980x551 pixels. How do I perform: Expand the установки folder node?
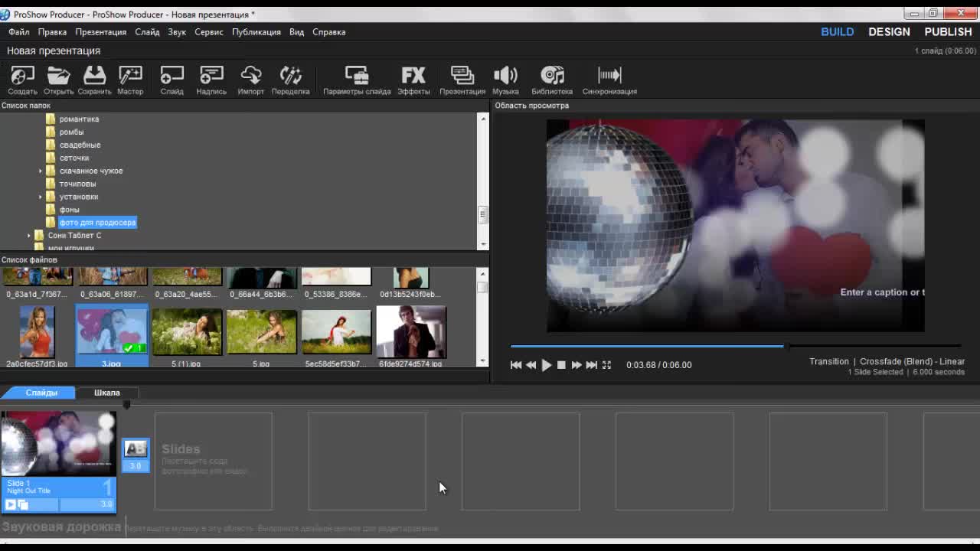pos(41,197)
